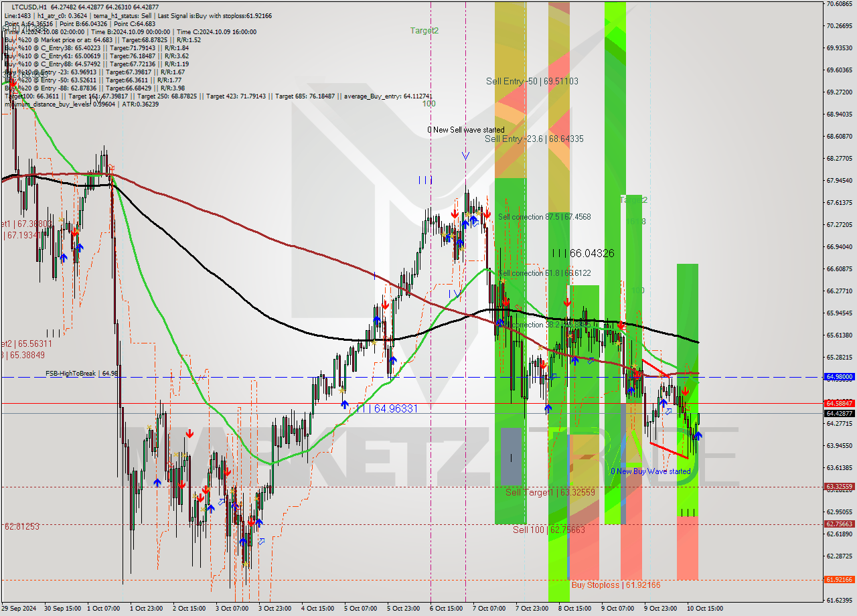The image size is (857, 616).
Task: Click the 70.60865 price axis value
Action: click(840, 4)
